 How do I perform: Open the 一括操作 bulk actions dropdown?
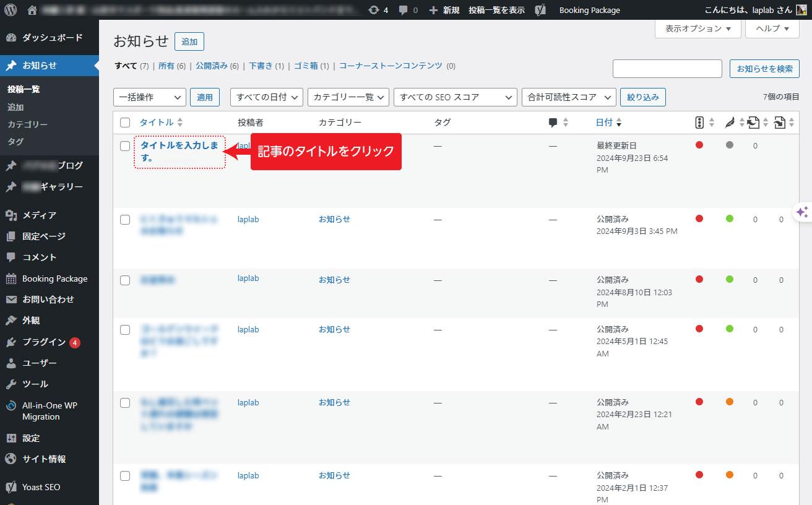click(149, 97)
